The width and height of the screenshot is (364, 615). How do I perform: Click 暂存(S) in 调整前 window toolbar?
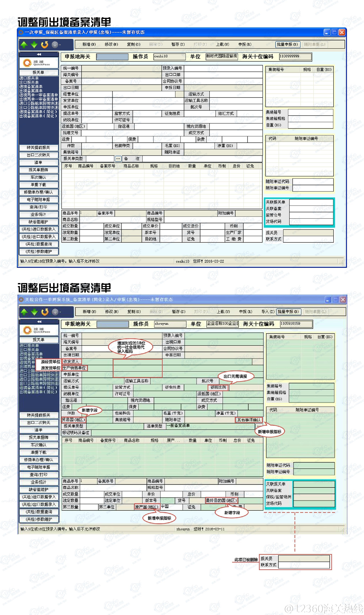[x=178, y=44]
